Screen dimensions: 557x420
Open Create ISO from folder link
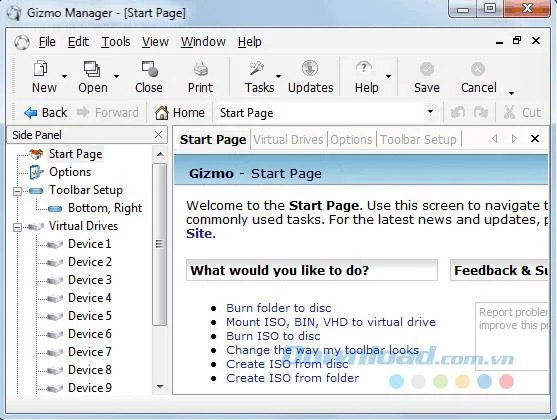293,378
